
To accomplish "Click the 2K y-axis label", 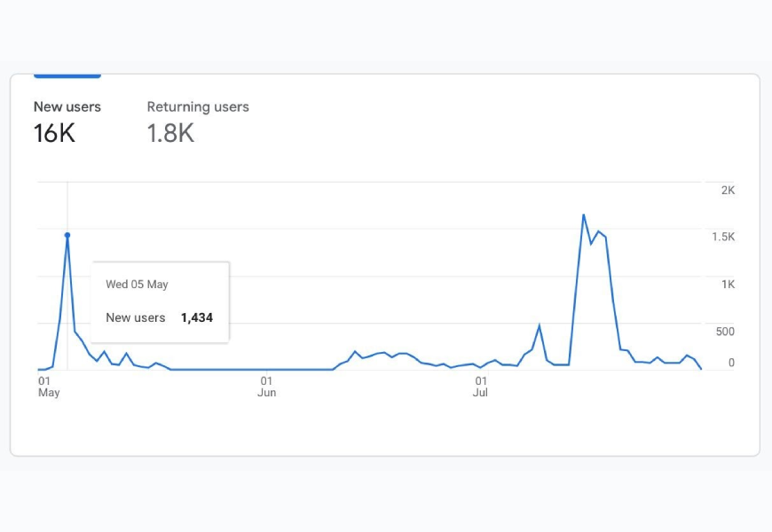I will click(x=728, y=191).
